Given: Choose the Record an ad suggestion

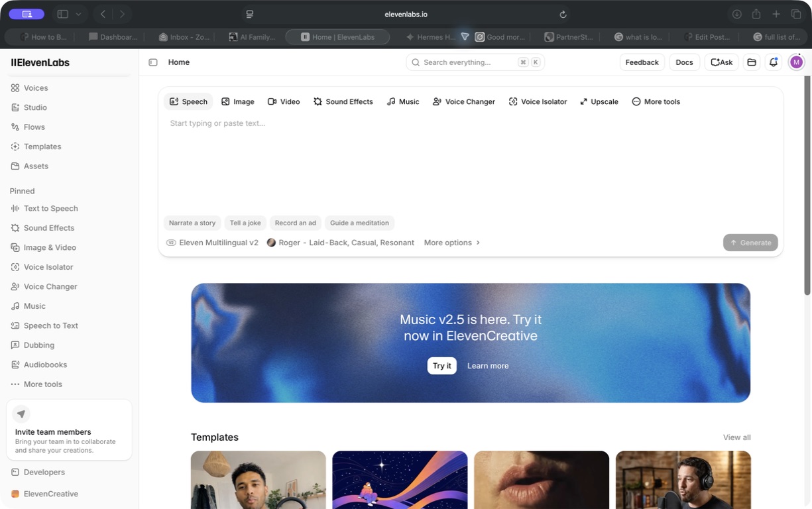Looking at the screenshot, I should 295,223.
